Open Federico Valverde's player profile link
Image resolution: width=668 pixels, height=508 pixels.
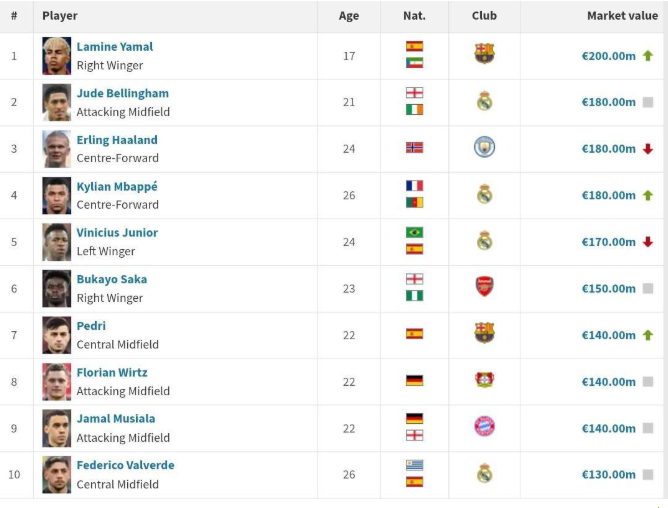(125, 465)
